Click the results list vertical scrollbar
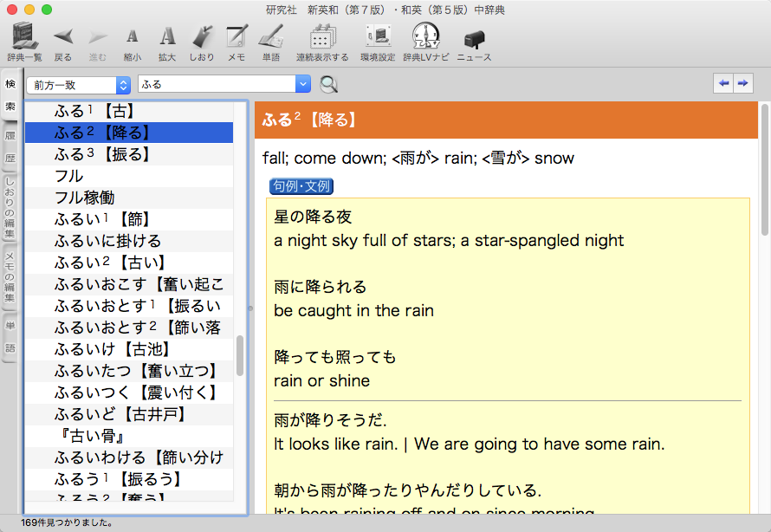Screen dimensions: 771x532 [x=240, y=354]
